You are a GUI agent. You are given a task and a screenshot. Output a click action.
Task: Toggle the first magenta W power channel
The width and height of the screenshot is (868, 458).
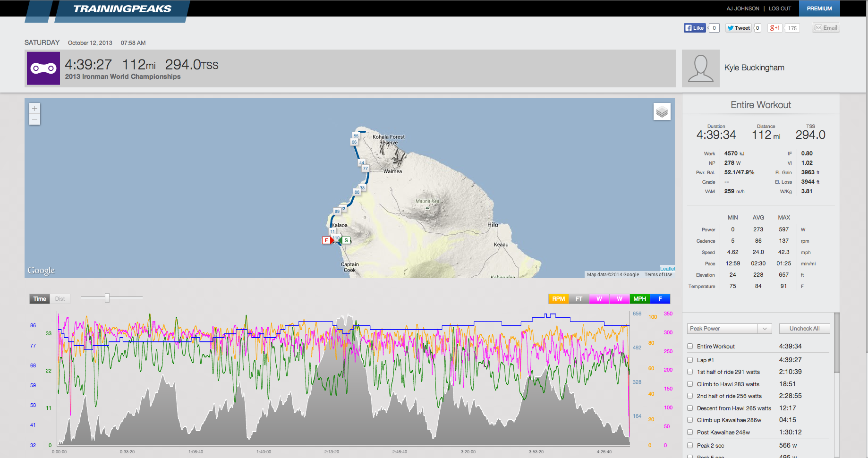[599, 299]
